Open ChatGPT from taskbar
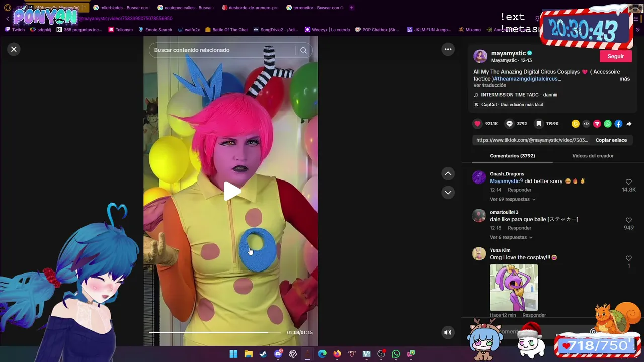 click(293, 354)
